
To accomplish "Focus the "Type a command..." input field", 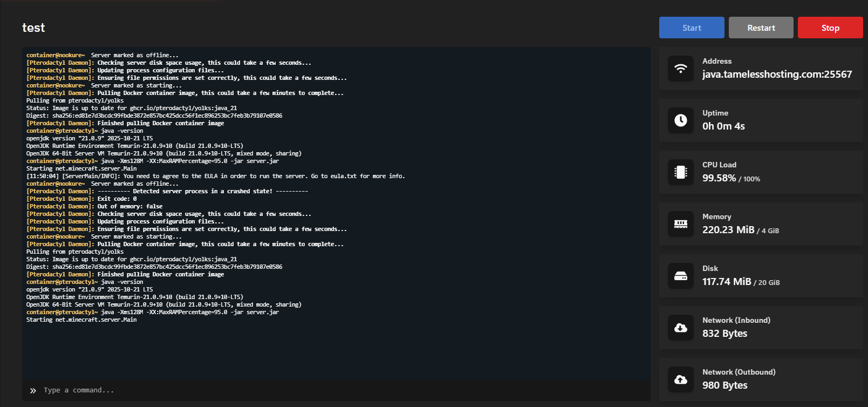I will [x=324, y=390].
